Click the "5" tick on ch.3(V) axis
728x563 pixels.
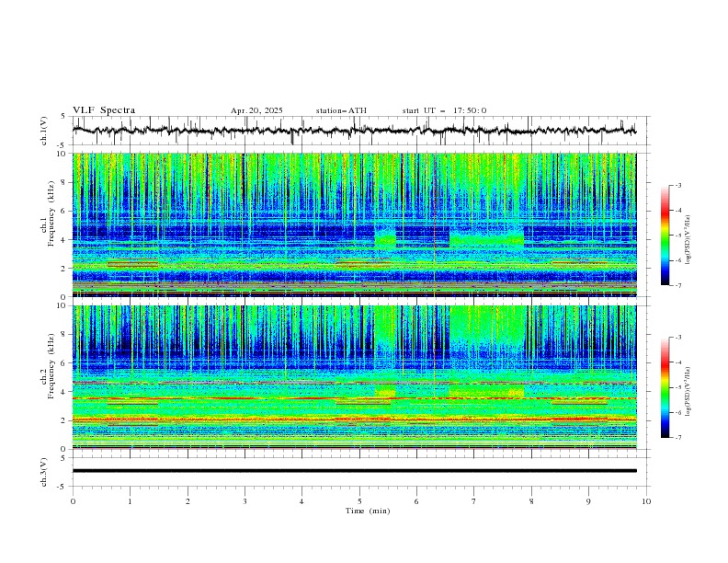(64, 457)
